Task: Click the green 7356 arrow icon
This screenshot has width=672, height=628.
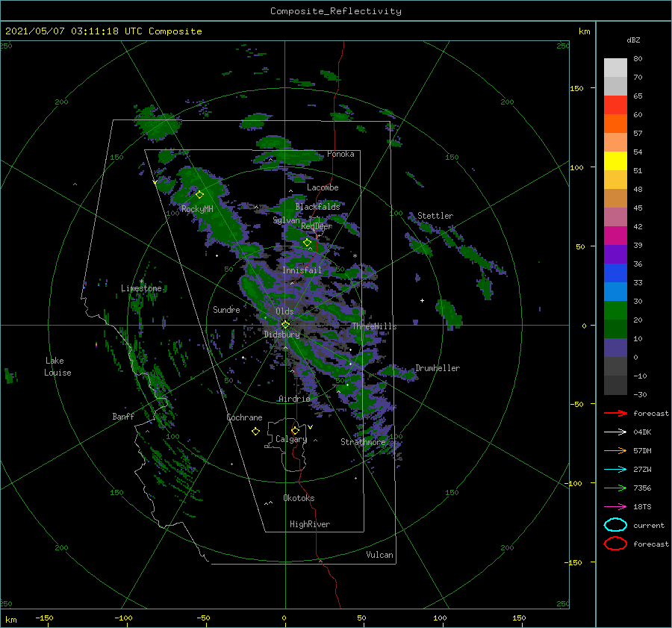Action: [x=615, y=488]
